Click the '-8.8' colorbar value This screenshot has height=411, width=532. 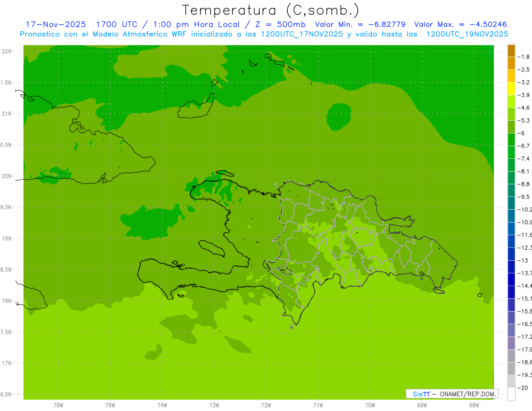[523, 184]
